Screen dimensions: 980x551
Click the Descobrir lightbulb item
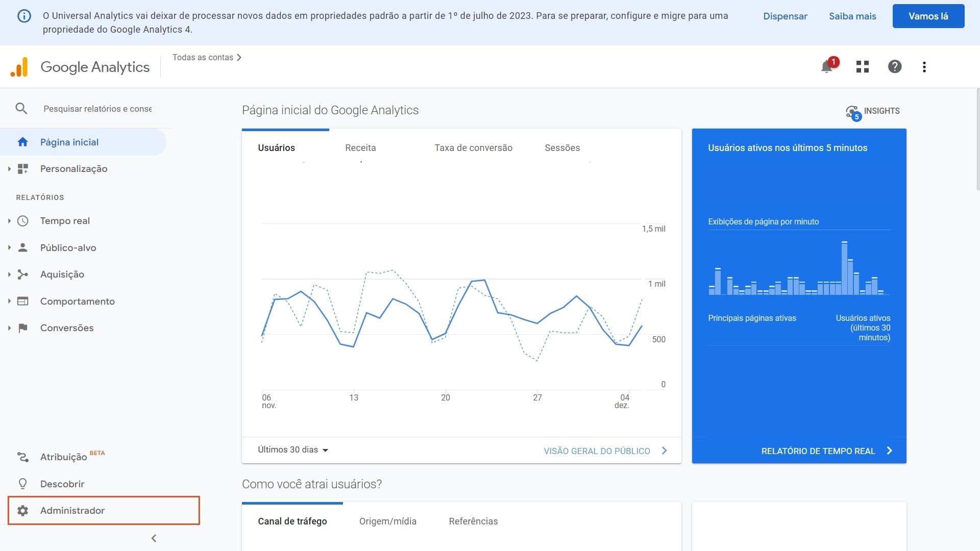tap(62, 484)
